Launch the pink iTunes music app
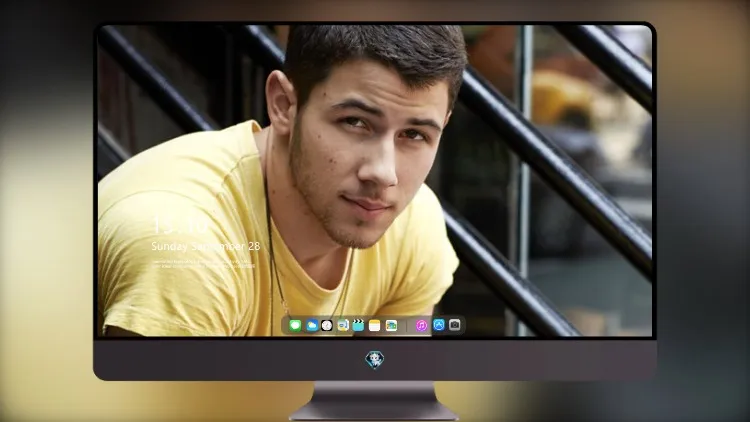 [x=421, y=326]
